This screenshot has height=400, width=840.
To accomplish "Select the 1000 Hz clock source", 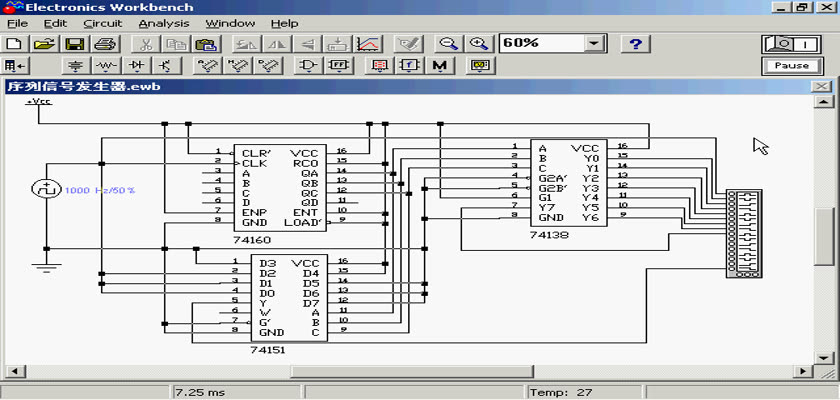I will (x=46, y=189).
